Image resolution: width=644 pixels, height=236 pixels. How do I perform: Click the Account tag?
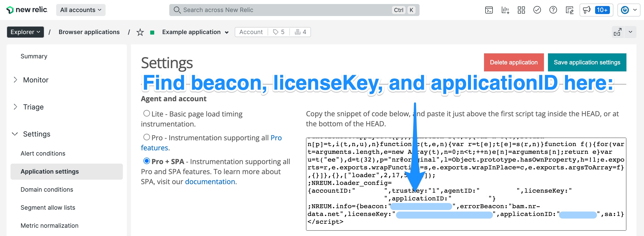click(251, 32)
